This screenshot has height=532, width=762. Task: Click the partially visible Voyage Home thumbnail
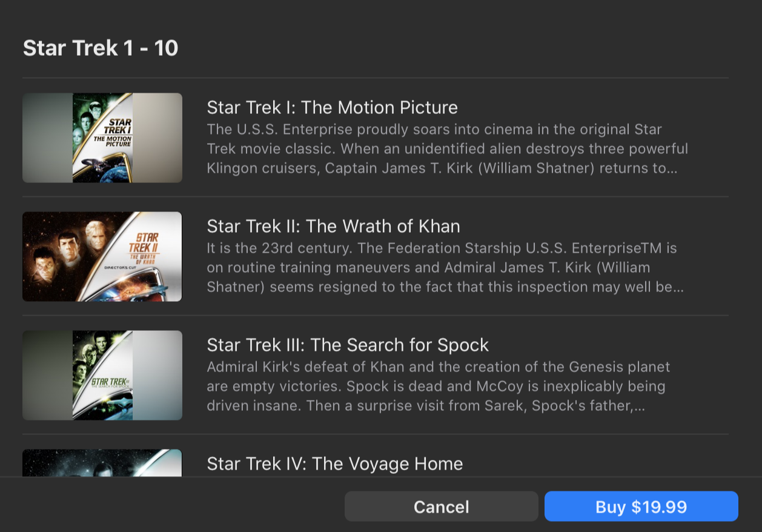tap(102, 463)
